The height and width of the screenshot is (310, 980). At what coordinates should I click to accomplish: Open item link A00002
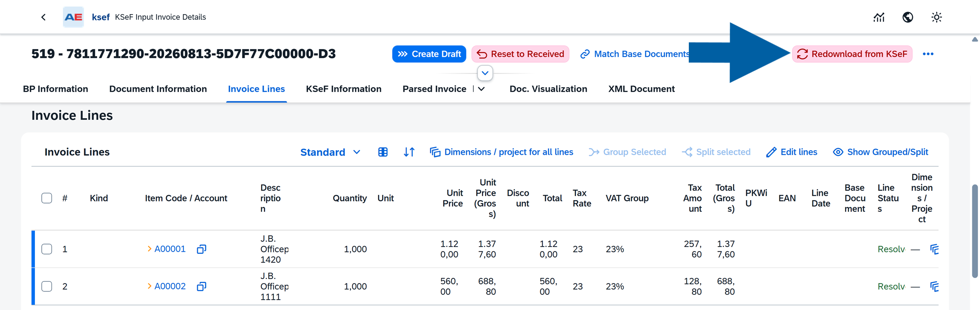pos(170,286)
